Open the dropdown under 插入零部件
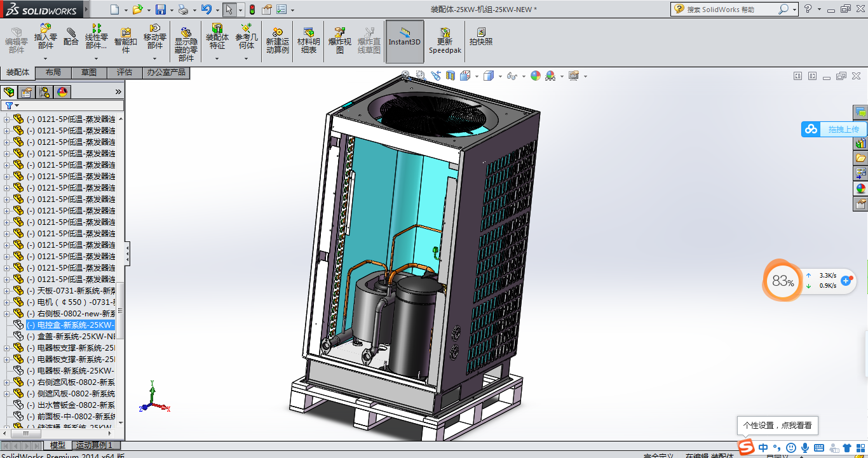The height and width of the screenshot is (458, 868). point(45,58)
